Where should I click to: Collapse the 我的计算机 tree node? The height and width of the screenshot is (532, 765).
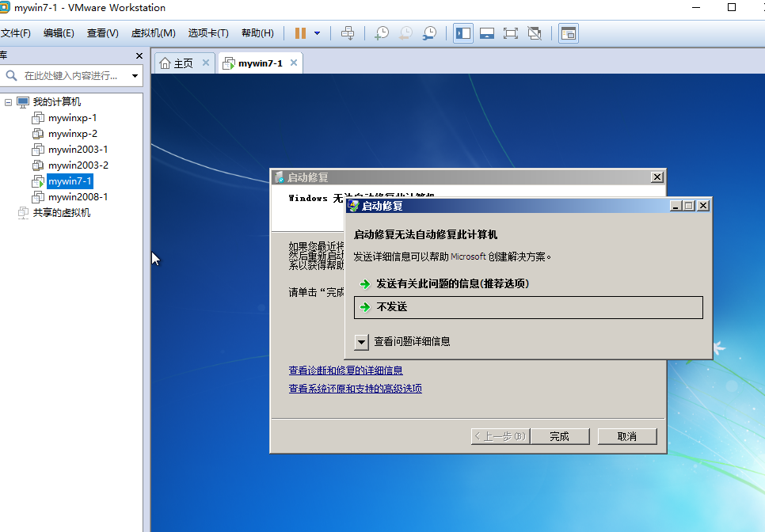tap(8, 102)
